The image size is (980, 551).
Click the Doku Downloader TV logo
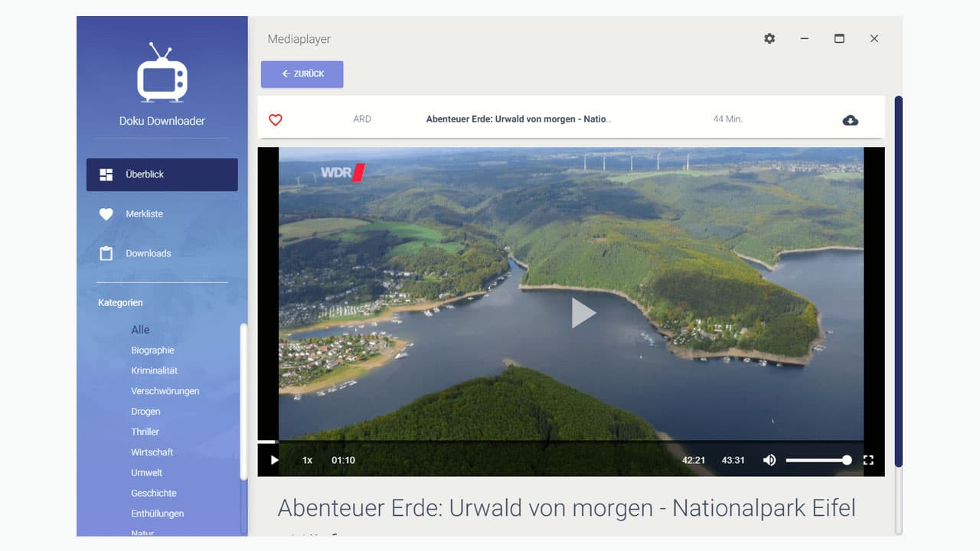(162, 73)
